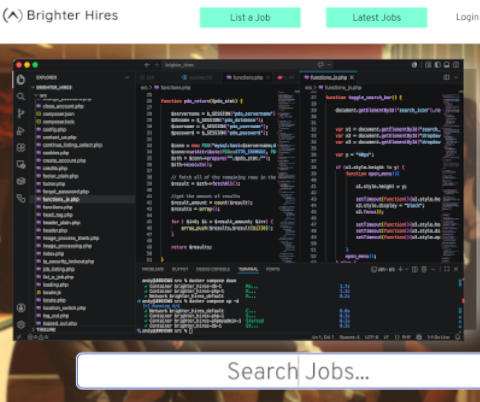
Task: Open the Source Control view icon
Action: click(21, 113)
